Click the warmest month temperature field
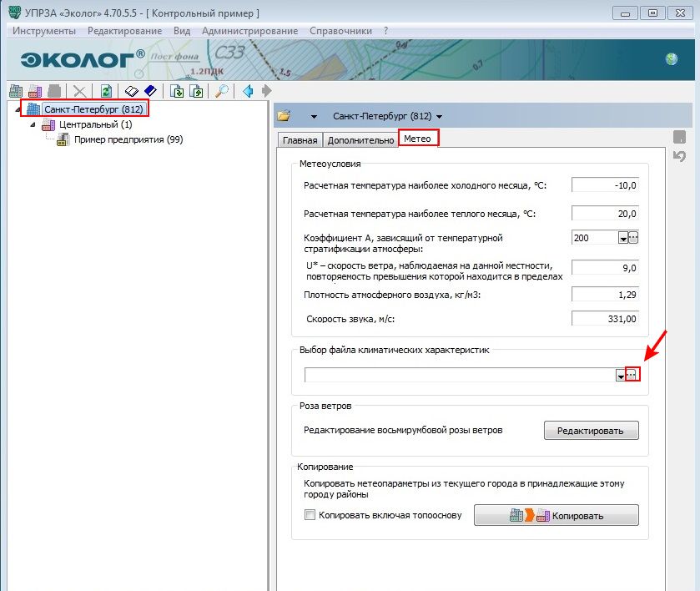Image resolution: width=700 pixels, height=591 pixels. [605, 214]
